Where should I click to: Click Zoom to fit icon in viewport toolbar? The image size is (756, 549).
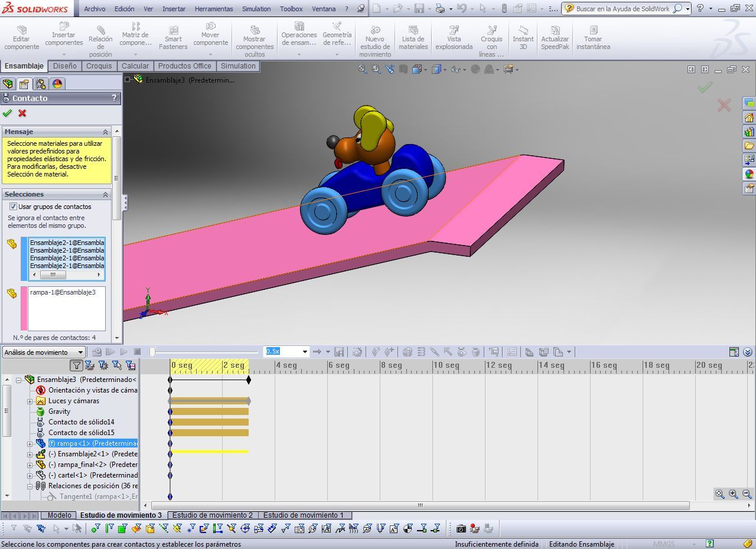click(x=363, y=69)
